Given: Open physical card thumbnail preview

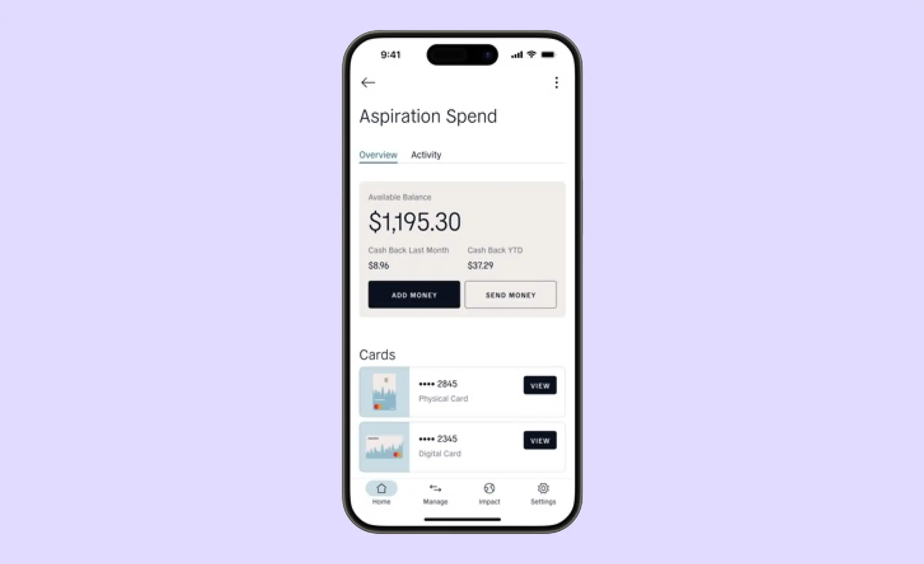Looking at the screenshot, I should click(384, 390).
